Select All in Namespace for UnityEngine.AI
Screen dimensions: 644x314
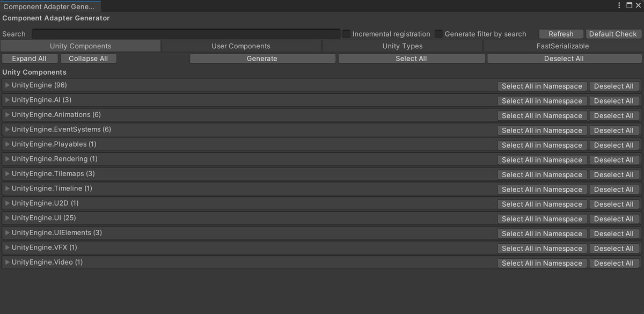542,101
